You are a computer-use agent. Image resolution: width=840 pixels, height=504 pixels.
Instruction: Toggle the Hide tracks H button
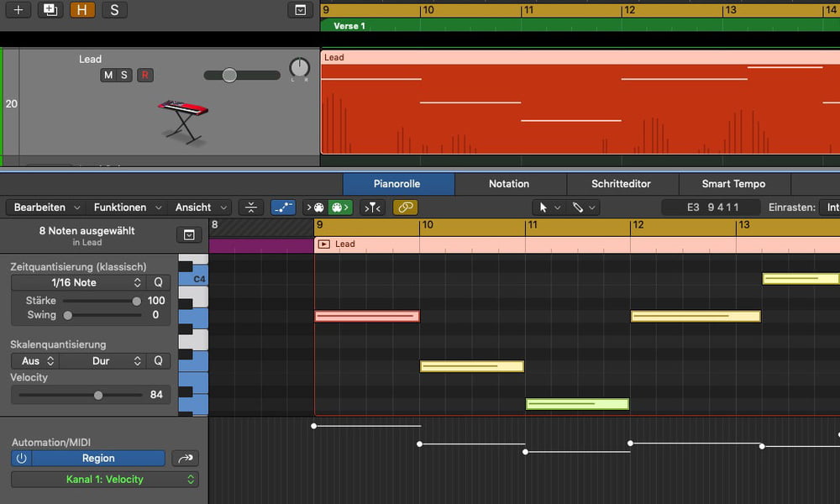(82, 9)
